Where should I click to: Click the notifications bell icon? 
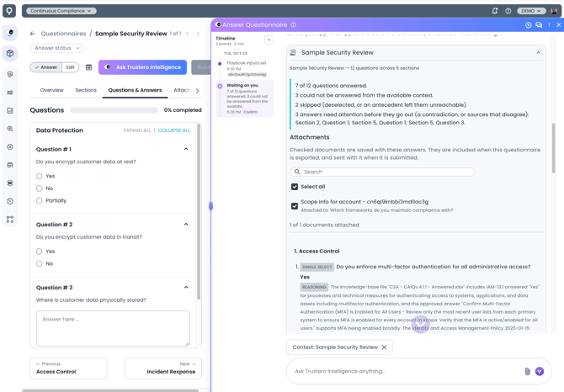[495, 11]
